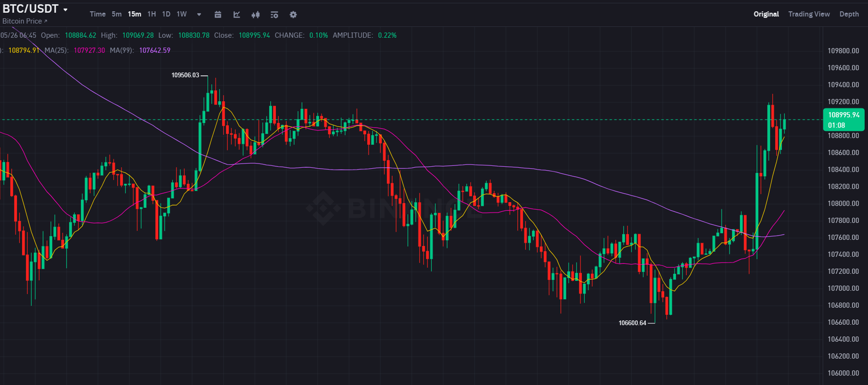Change the candlestick chart style icon

click(256, 15)
